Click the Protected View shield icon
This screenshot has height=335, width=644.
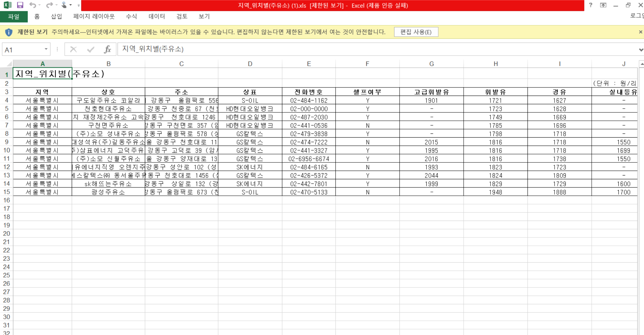[9, 32]
